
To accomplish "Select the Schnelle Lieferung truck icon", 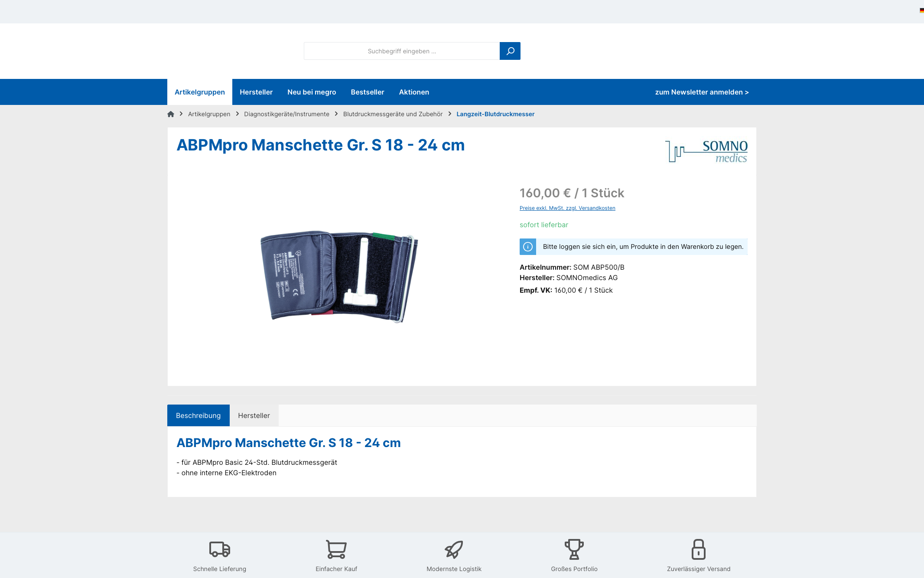I will [220, 549].
